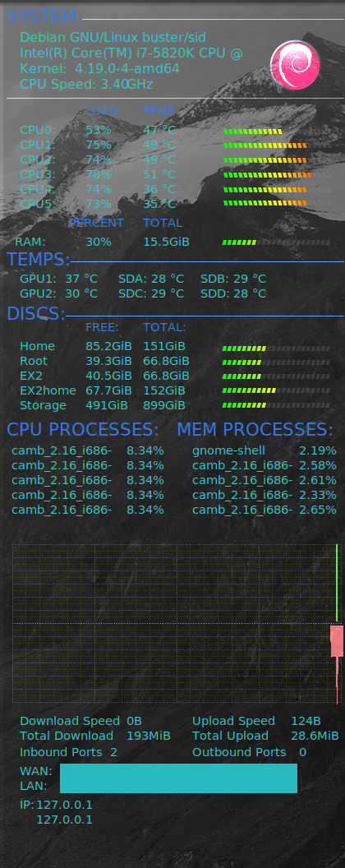Click the Storage disc usage bar

click(276, 405)
